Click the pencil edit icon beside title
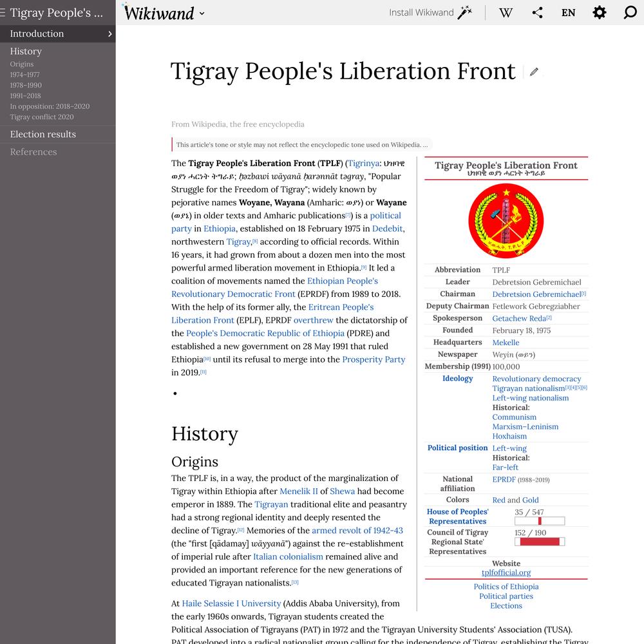Image resolution: width=644 pixels, height=644 pixels. pos(534,72)
